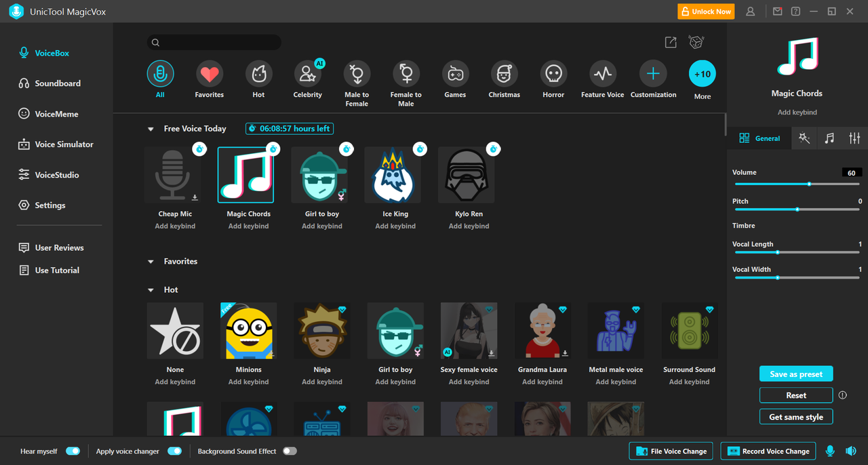Click the random voice dice icon
The image size is (868, 465).
click(x=696, y=42)
